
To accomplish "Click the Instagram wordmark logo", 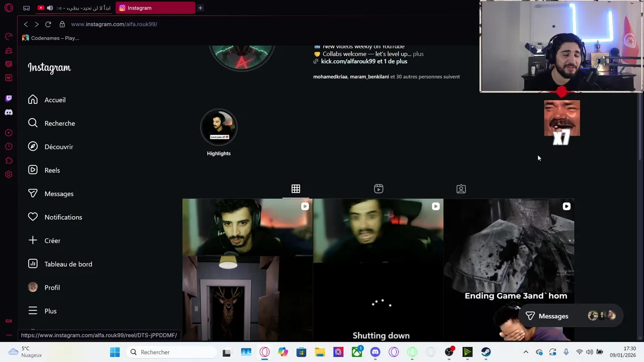I will click(49, 68).
